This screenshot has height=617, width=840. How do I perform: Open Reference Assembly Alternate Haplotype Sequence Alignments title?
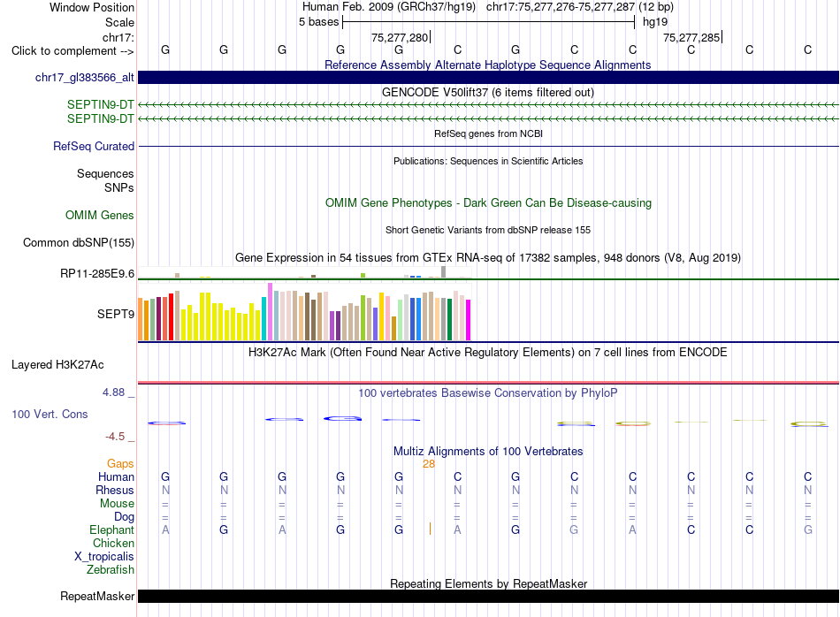tap(488, 65)
